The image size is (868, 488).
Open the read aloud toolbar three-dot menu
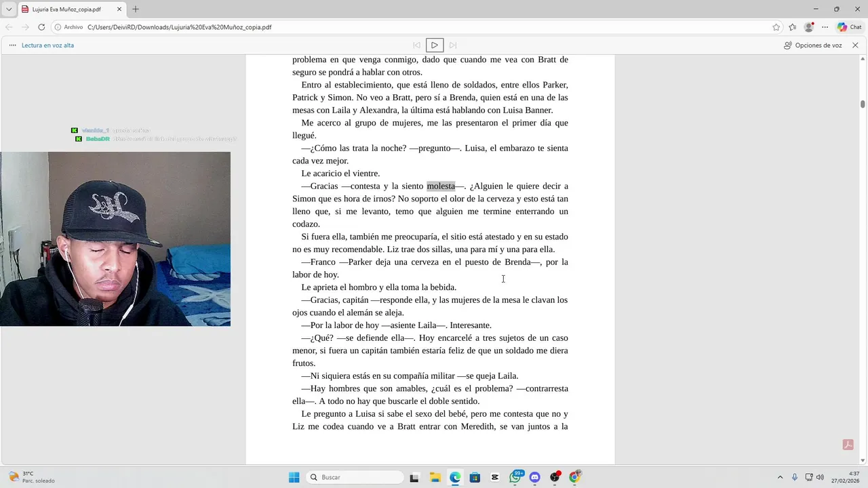13,45
